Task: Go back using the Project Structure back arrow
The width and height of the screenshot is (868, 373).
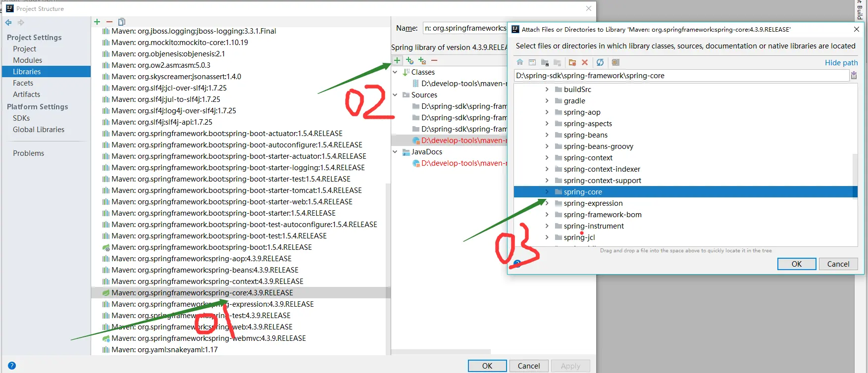Action: coord(8,22)
